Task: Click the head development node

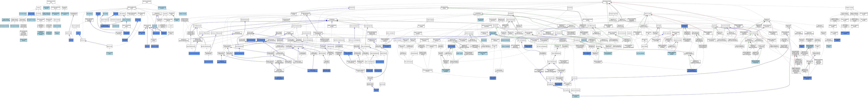Action: pos(245,20)
